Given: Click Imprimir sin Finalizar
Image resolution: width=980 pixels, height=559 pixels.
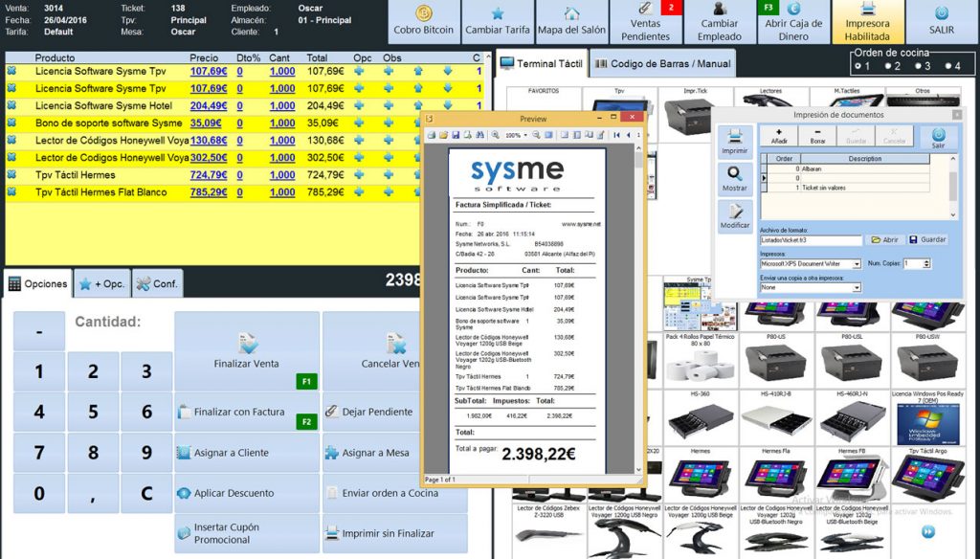Looking at the screenshot, I should click(395, 533).
